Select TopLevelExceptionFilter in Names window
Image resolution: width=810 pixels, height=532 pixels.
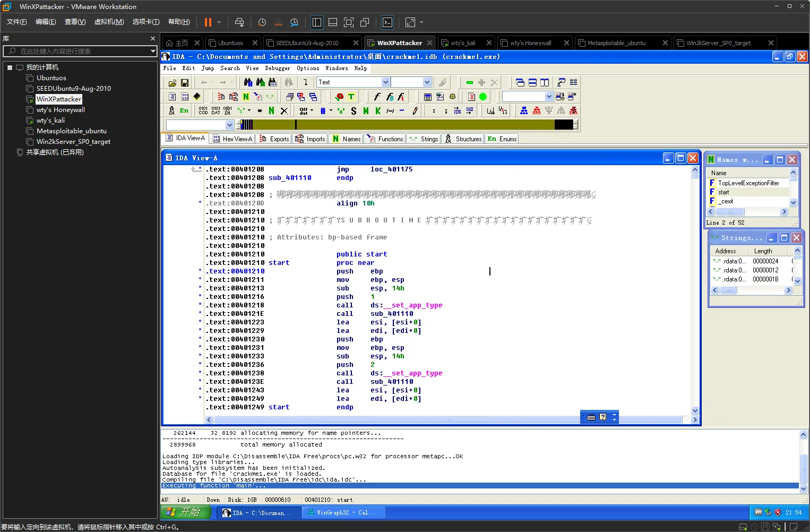(748, 183)
